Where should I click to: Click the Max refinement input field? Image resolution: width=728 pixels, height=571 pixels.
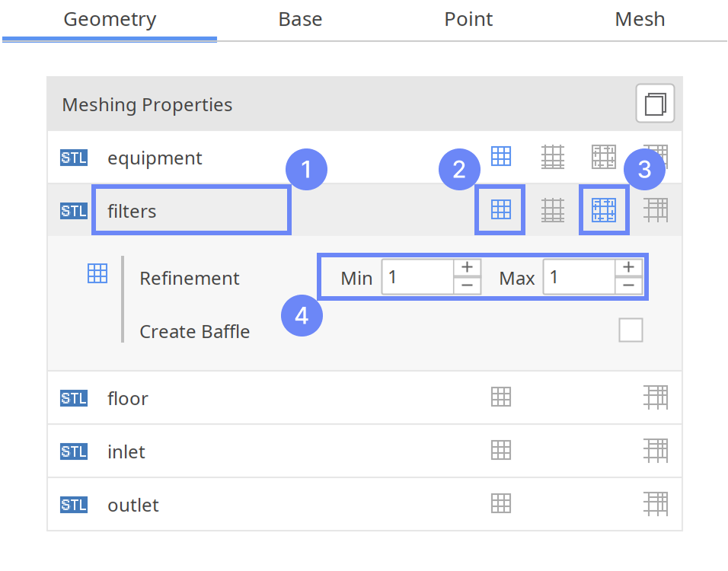[579, 277]
